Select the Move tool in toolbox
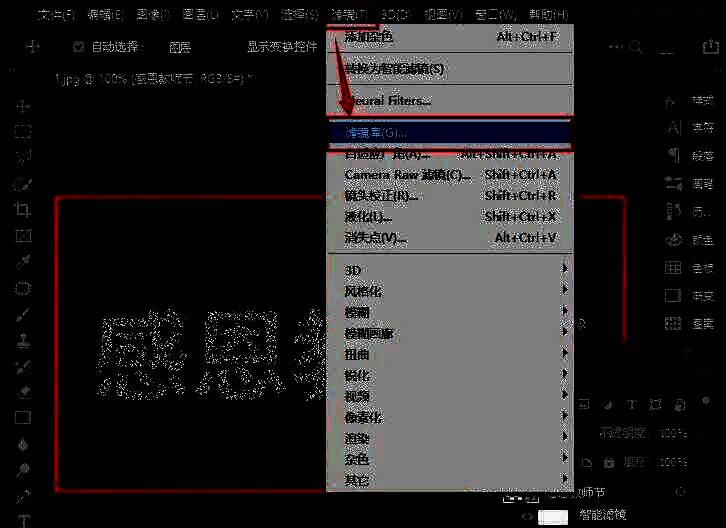The width and height of the screenshot is (726, 528). click(x=23, y=107)
